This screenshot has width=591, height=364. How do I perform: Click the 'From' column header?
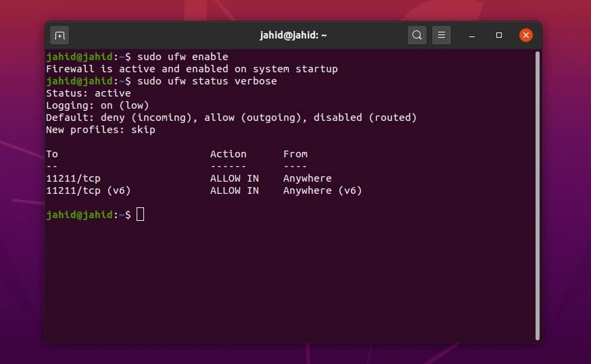click(x=295, y=154)
